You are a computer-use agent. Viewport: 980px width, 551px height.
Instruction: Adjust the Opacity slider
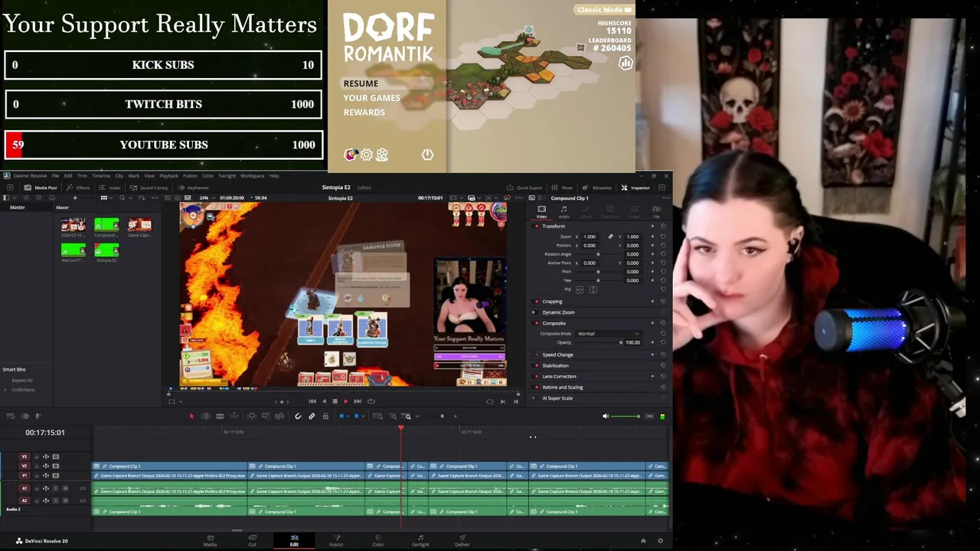point(598,343)
